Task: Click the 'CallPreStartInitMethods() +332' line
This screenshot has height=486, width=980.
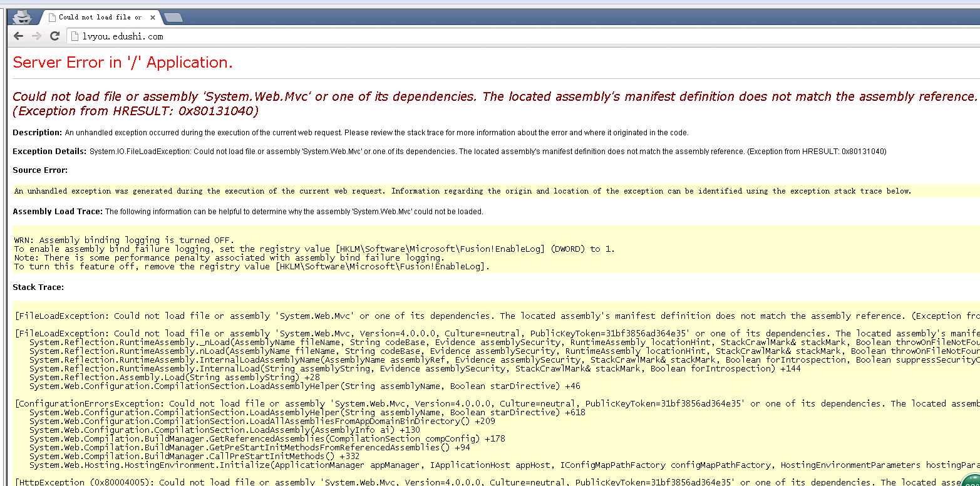Action: (194, 457)
